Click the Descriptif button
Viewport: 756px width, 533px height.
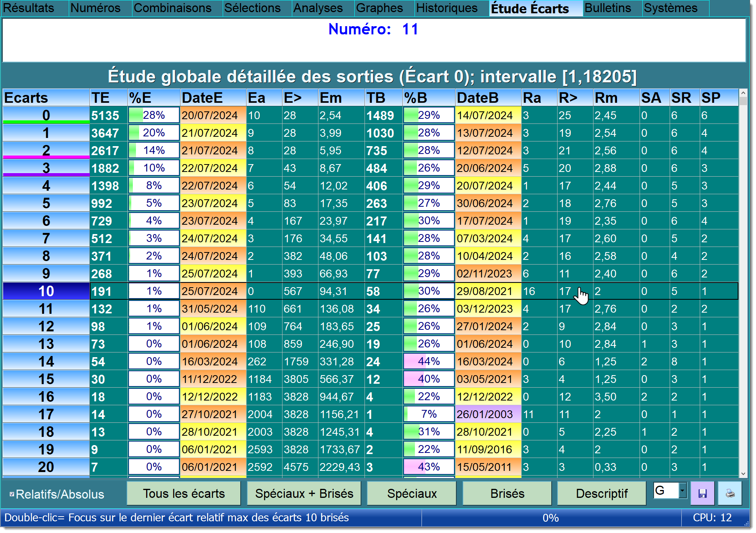click(602, 494)
